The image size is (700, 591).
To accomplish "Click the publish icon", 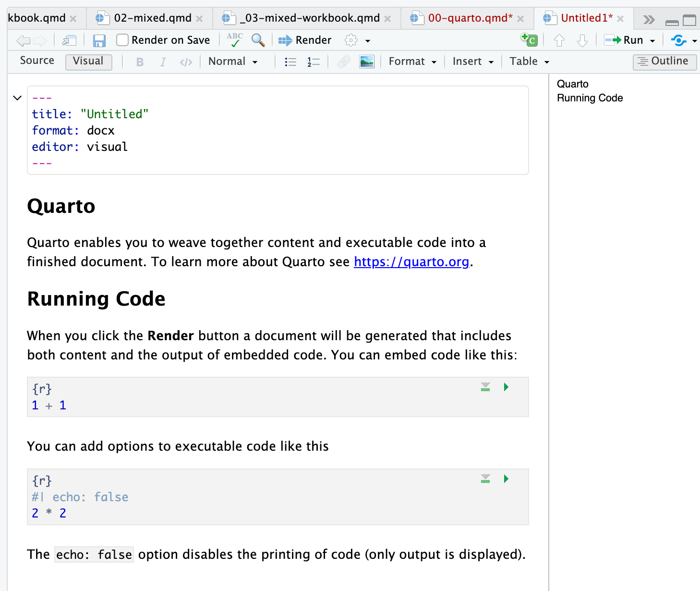I will click(678, 40).
